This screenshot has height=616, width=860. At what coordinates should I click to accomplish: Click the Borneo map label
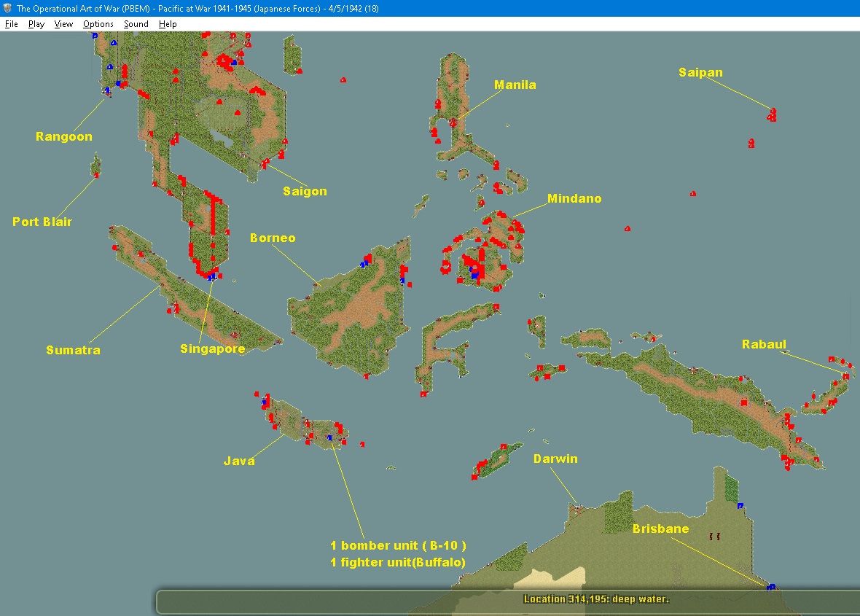(273, 238)
